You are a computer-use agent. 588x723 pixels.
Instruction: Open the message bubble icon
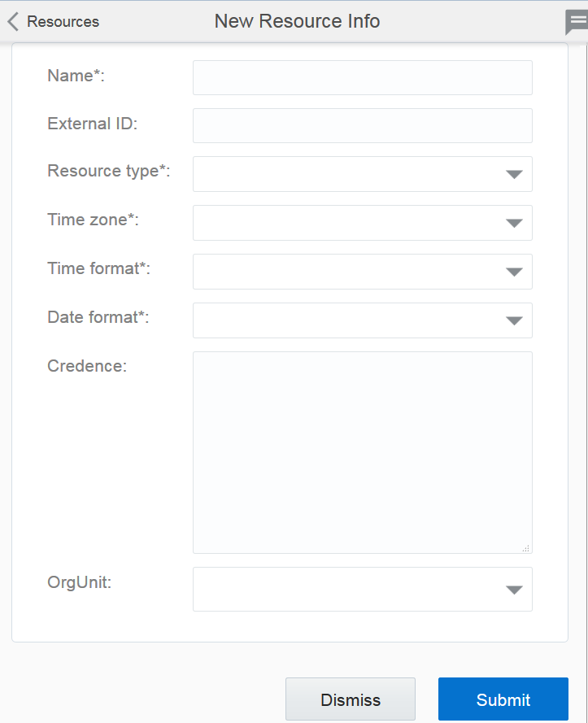577,22
